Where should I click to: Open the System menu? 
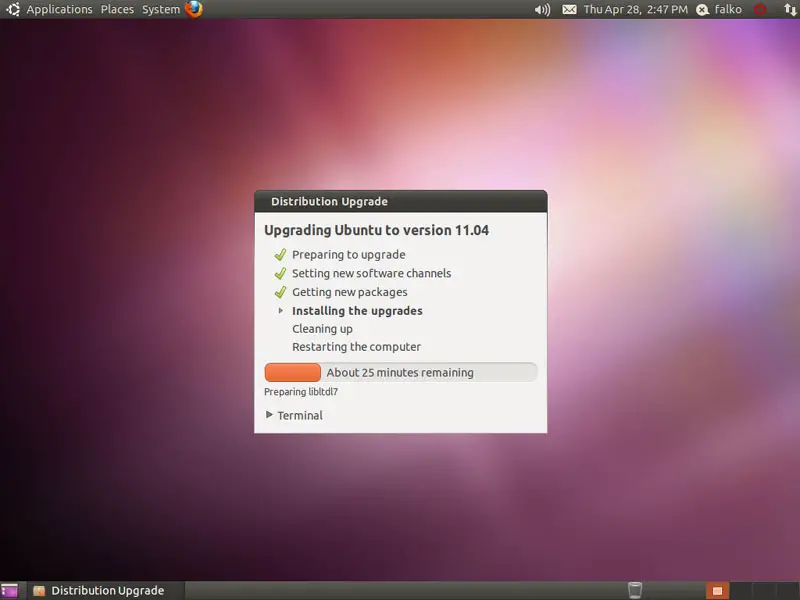[x=161, y=9]
